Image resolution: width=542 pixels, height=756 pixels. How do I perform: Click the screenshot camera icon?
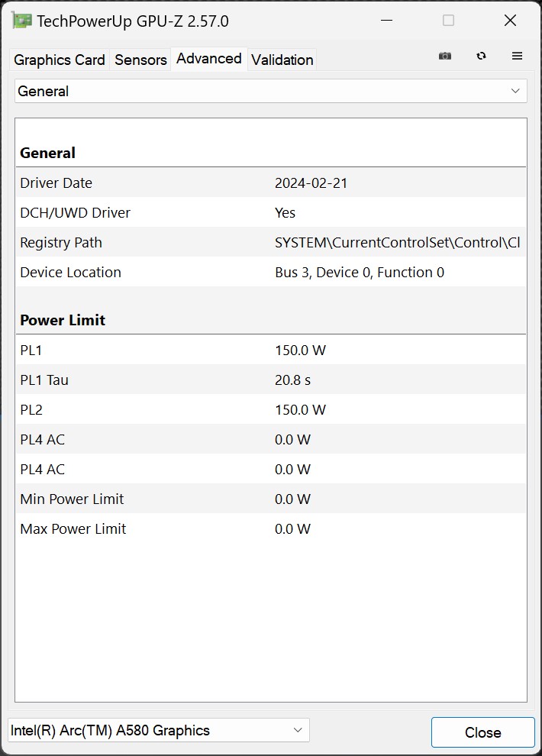click(445, 56)
